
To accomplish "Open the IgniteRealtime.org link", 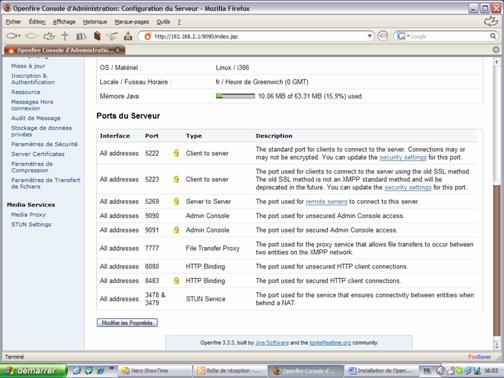I will (x=330, y=343).
